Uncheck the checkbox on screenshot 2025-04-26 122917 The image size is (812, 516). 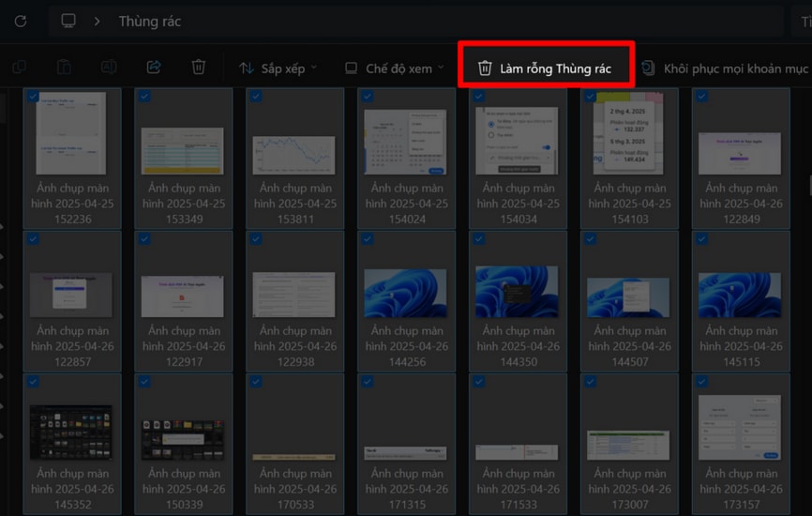tap(144, 239)
